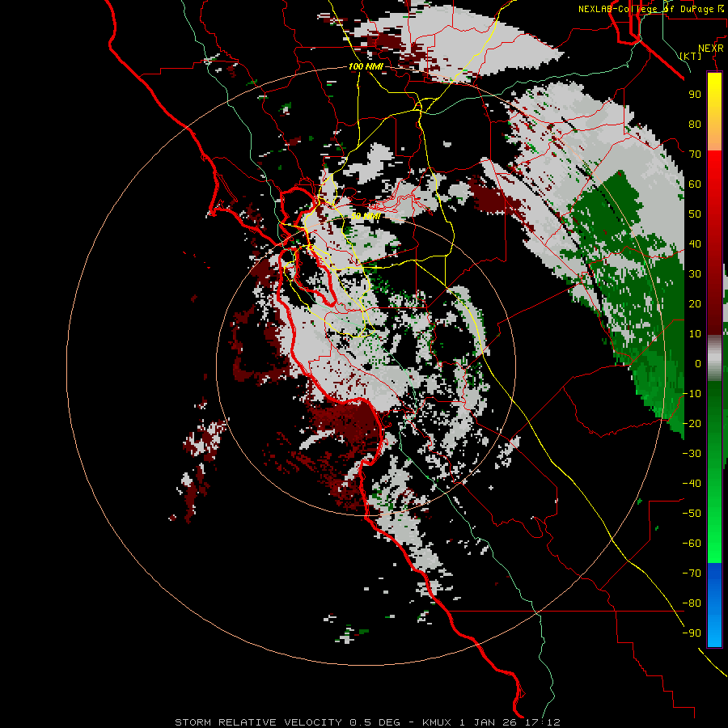Click the 20 value on velocity scale

coord(695,304)
